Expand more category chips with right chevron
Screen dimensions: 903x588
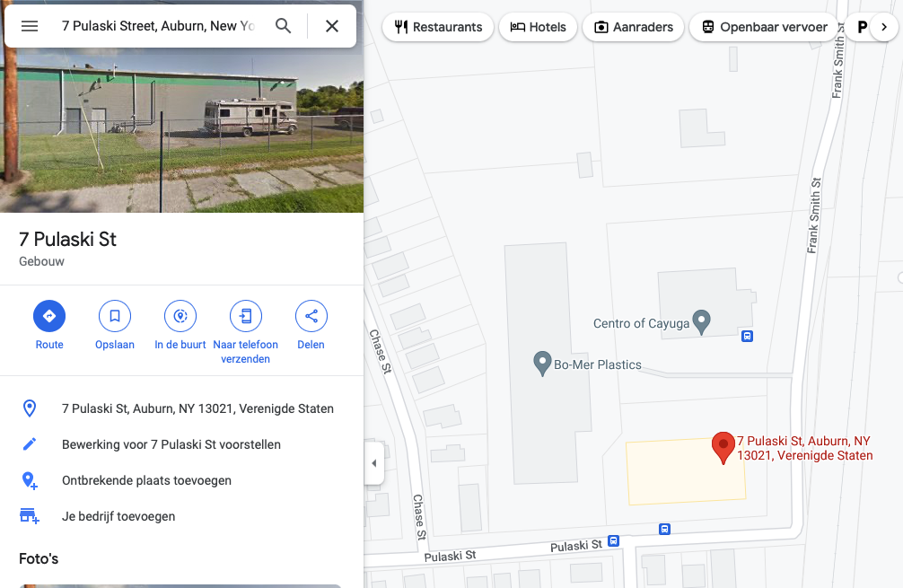click(884, 27)
